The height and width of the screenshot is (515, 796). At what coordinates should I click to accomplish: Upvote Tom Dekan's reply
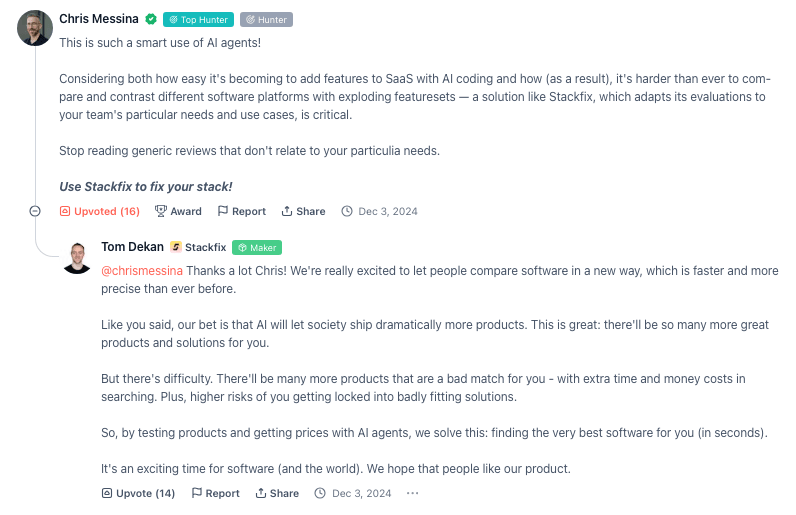pos(138,493)
